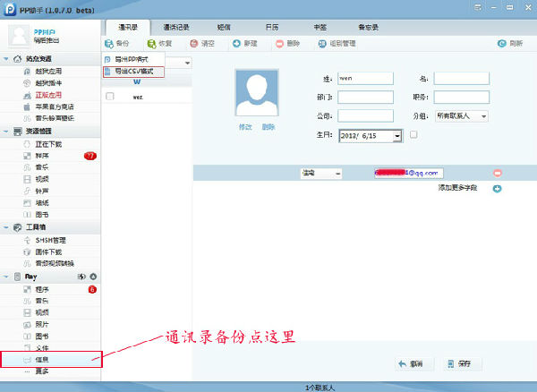Screen dimensions: 537x392
Task: Open SHSH管理 in the toolbox
Action: point(50,241)
